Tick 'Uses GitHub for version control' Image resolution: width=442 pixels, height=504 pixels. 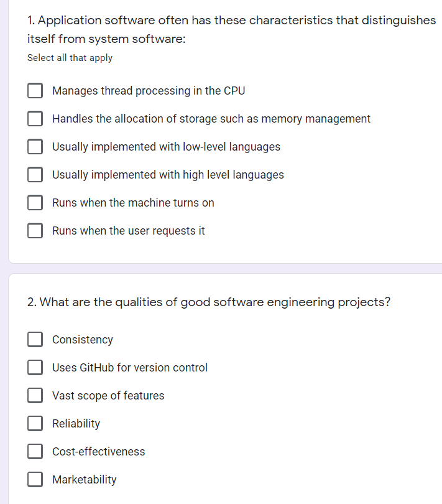(35, 367)
